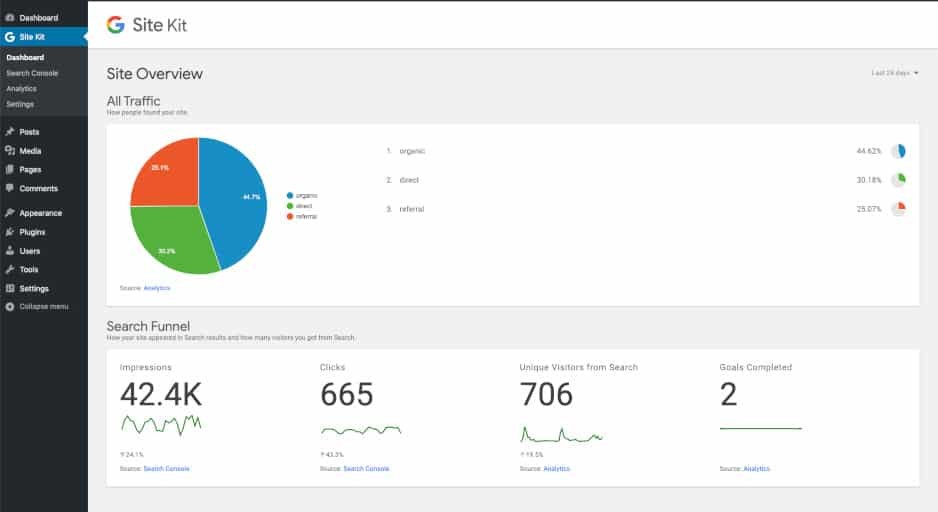This screenshot has height=512, width=938.
Task: Toggle the green direct legend dot
Action: (x=290, y=206)
